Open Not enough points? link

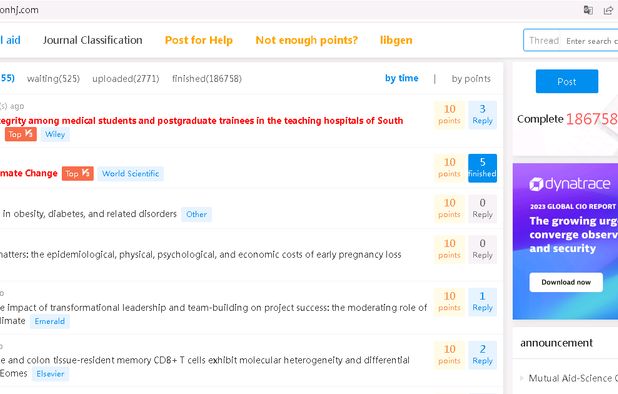click(307, 40)
